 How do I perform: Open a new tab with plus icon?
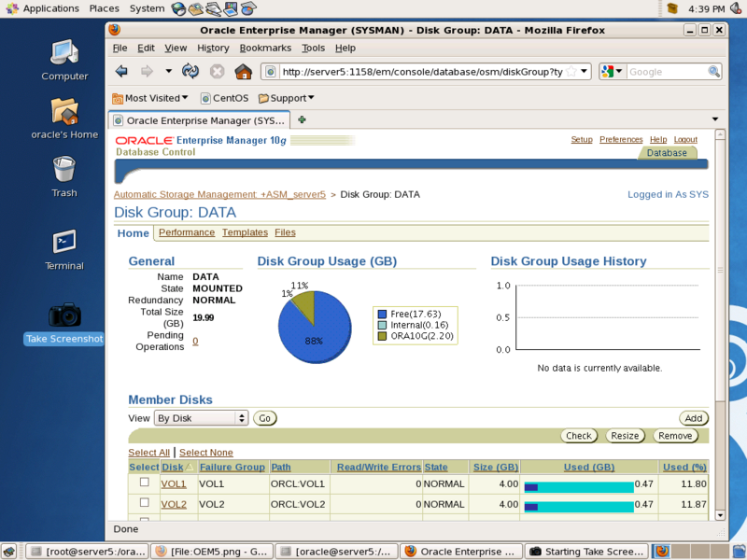pyautogui.click(x=302, y=119)
